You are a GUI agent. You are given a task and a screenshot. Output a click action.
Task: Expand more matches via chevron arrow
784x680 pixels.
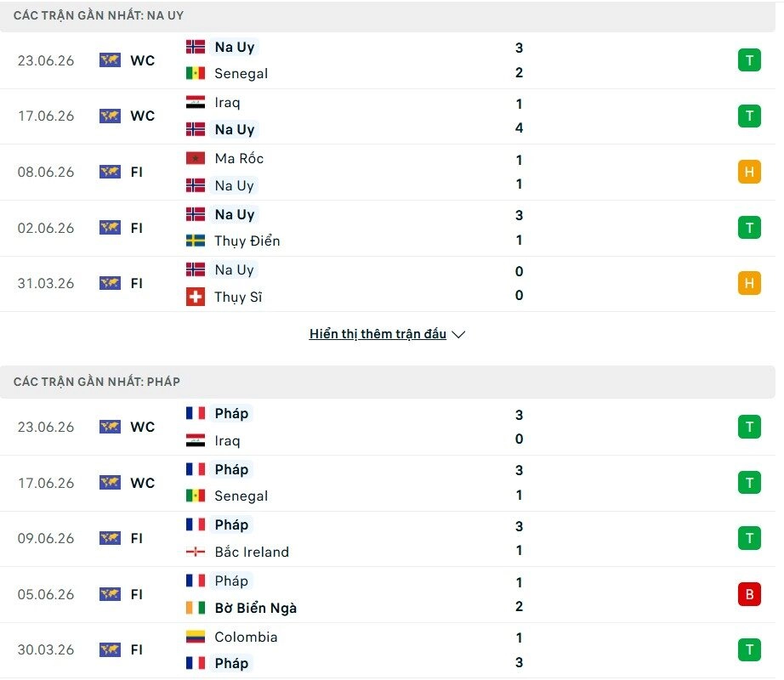pyautogui.click(x=458, y=334)
